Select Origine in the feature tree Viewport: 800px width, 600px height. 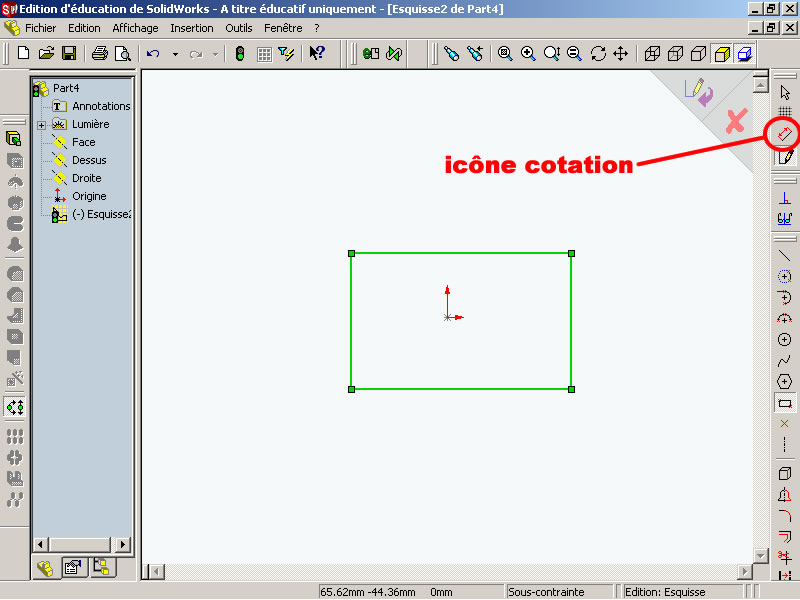click(89, 196)
